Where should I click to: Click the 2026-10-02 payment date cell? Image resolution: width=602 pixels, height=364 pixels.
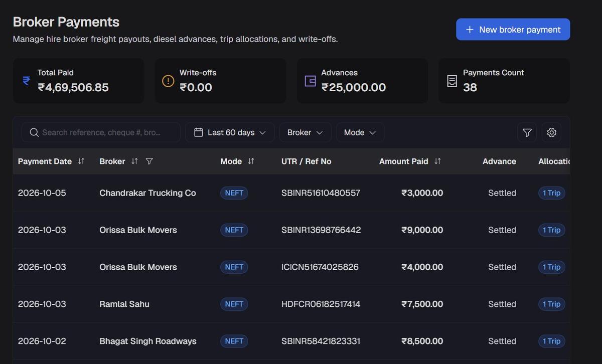[42, 341]
